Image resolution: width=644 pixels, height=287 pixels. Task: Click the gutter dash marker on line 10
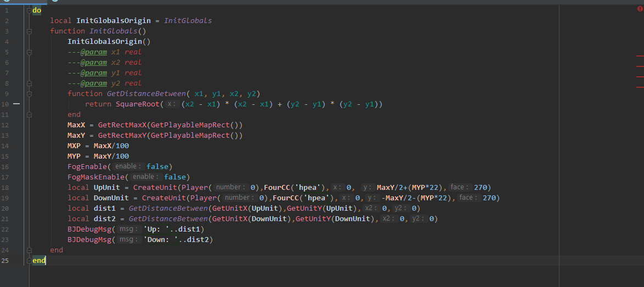tap(16, 104)
